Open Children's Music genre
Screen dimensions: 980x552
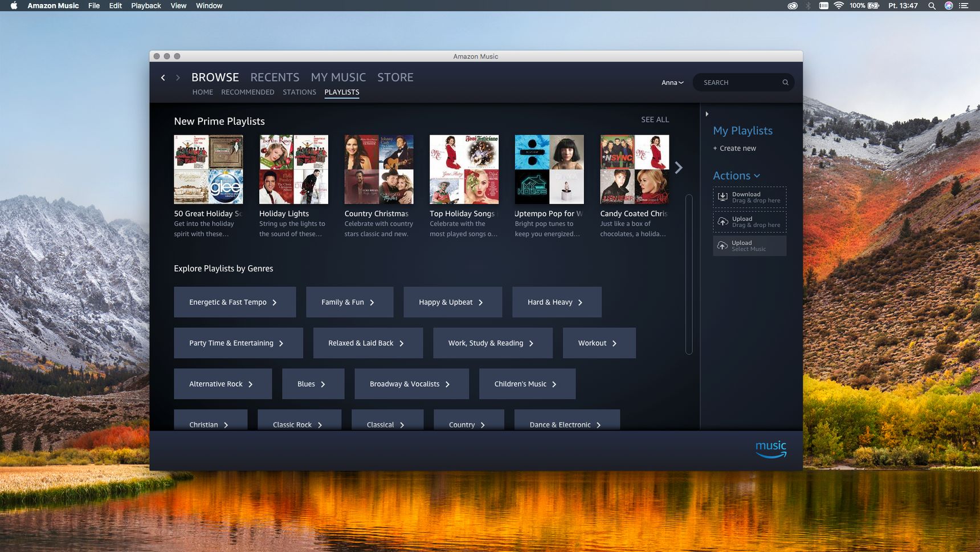[x=527, y=384]
